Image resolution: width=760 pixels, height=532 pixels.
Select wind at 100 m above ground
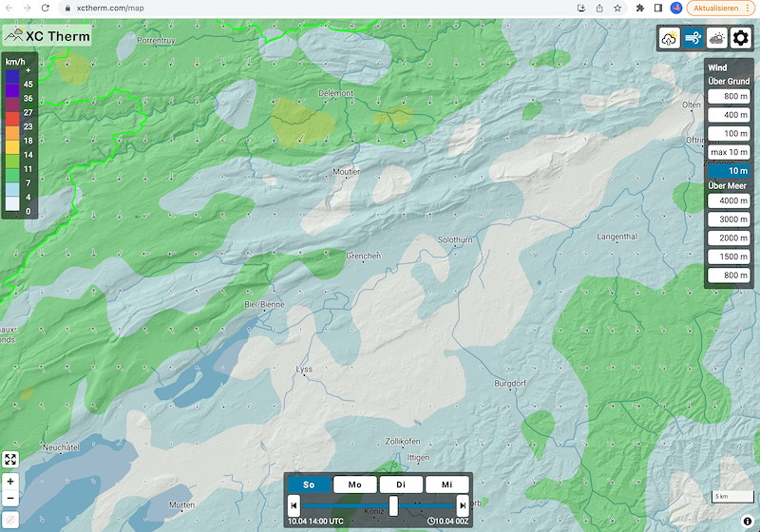729,133
